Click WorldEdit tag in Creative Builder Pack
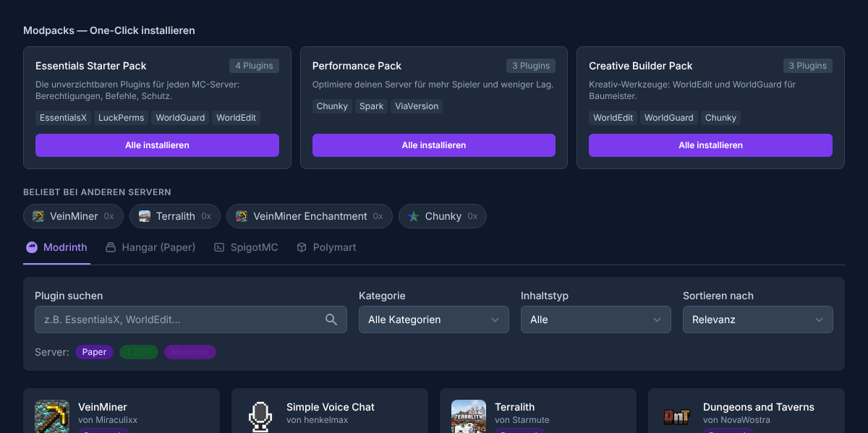 point(613,118)
